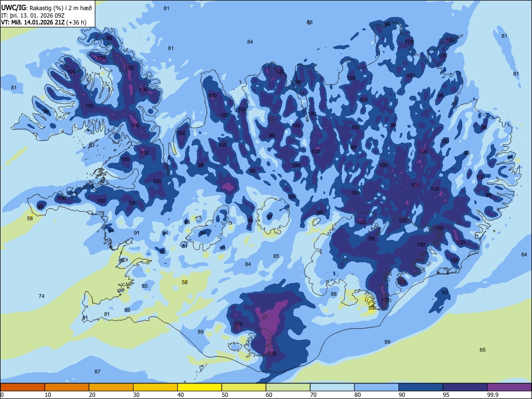Viewport: 532px width, 399px height.
Task: Click the valid time line 'VT: Mið. 14.01.2026 21Z (+36 h)'
Action: (x=44, y=22)
